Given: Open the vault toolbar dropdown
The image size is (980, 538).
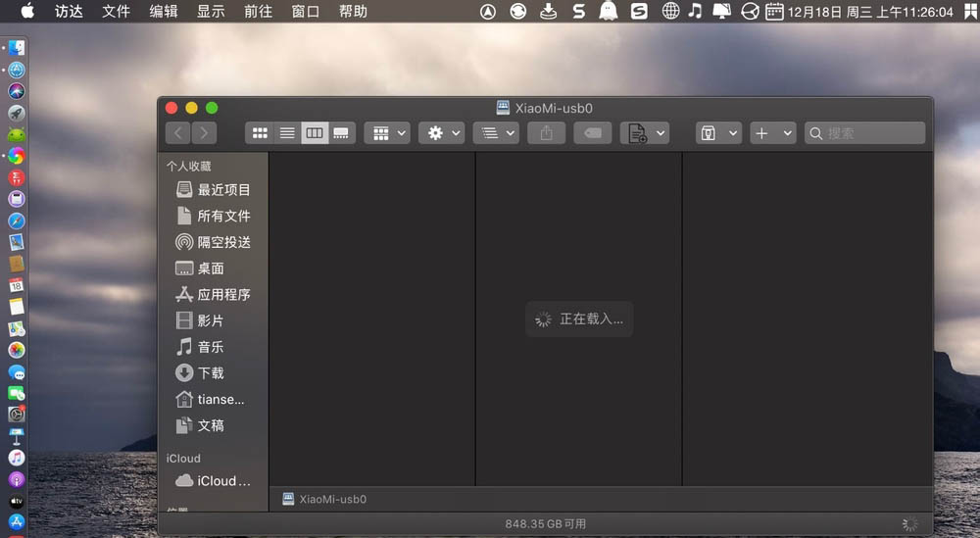Looking at the screenshot, I should [x=718, y=133].
